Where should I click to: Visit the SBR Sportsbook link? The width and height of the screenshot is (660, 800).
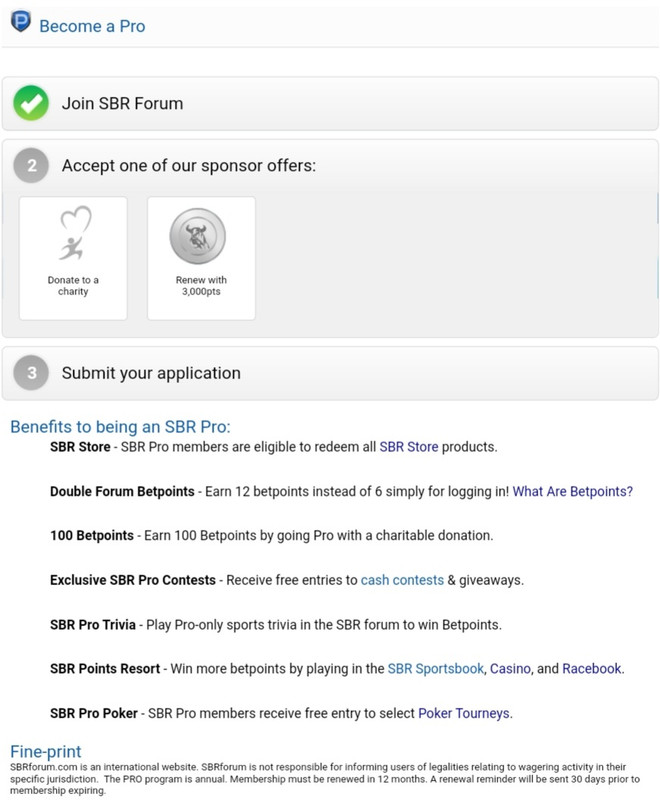tap(436, 669)
